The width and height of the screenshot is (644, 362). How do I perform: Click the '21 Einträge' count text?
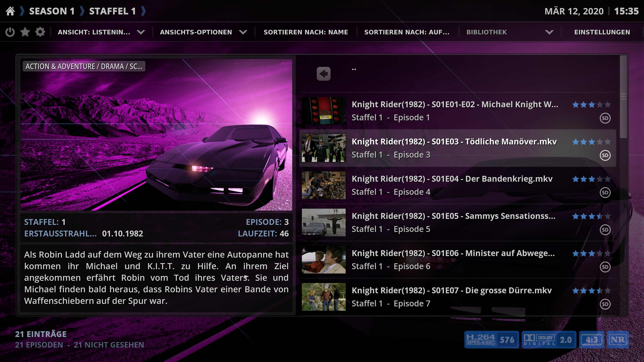click(41, 334)
